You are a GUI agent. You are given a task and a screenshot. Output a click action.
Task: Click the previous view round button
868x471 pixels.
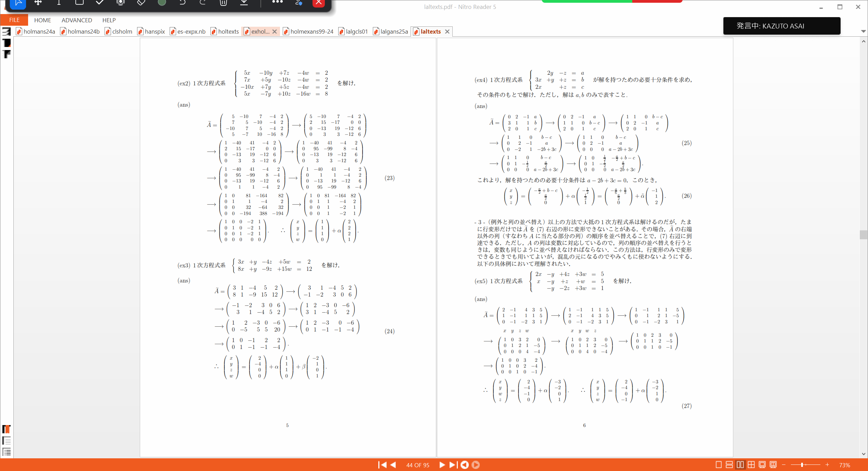pos(464,465)
